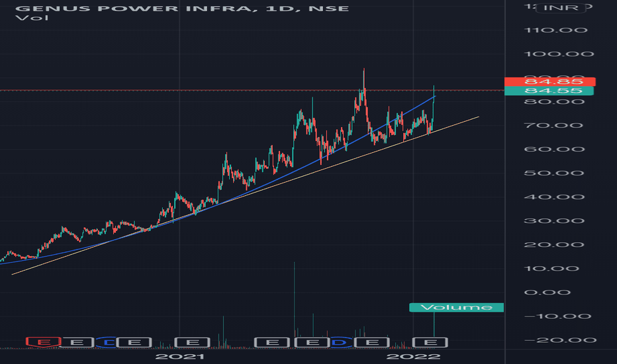Viewport: 617px width, 364px height.
Task: Click the 80.00 price axis label
Action: point(554,101)
